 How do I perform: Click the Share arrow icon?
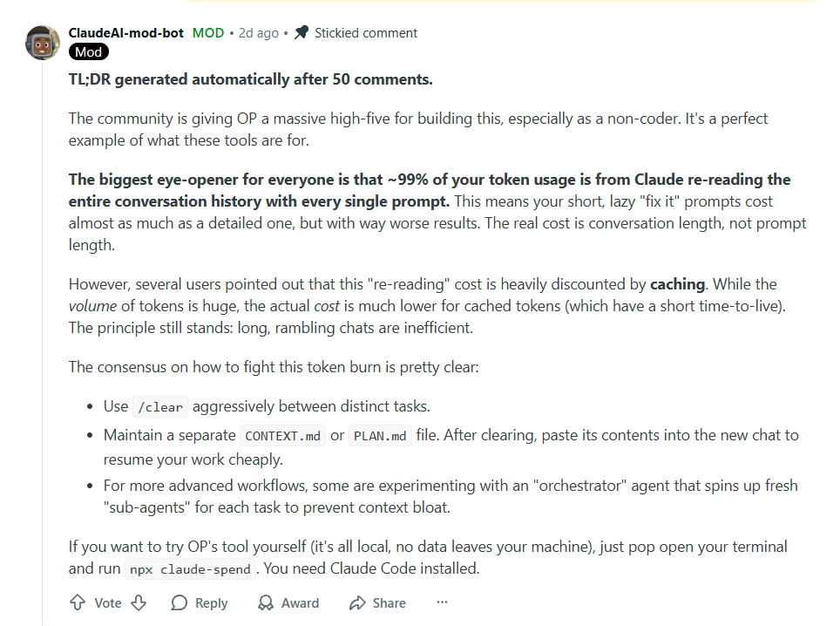click(360, 602)
